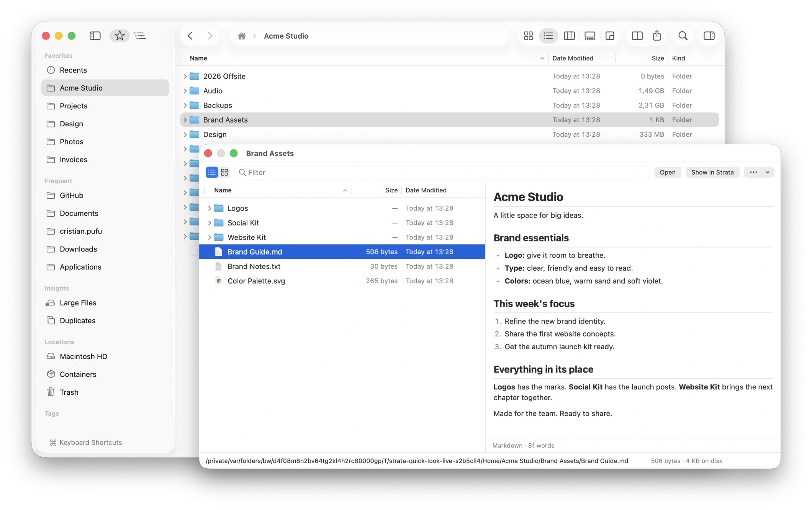Switch main window to column view
The width and height of the screenshot is (812, 510).
569,36
